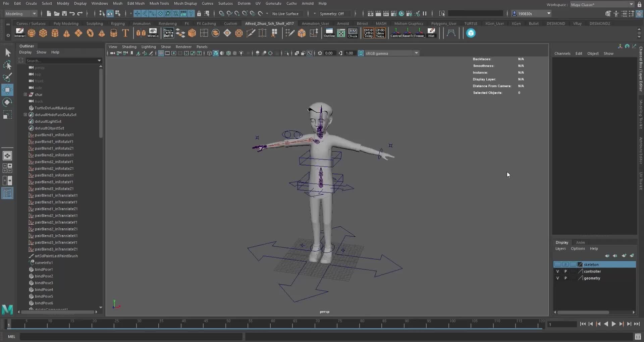Click the Channels panel label
The height and width of the screenshot is (342, 644).
click(x=562, y=53)
